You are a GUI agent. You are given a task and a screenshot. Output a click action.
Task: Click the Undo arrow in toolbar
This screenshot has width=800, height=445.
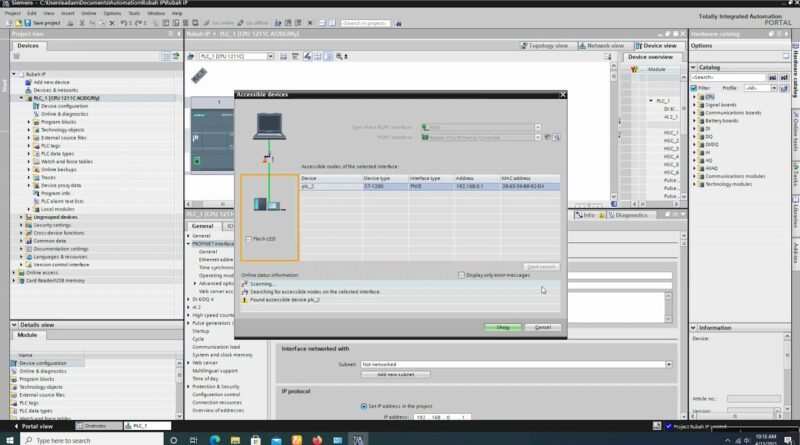[123, 23]
